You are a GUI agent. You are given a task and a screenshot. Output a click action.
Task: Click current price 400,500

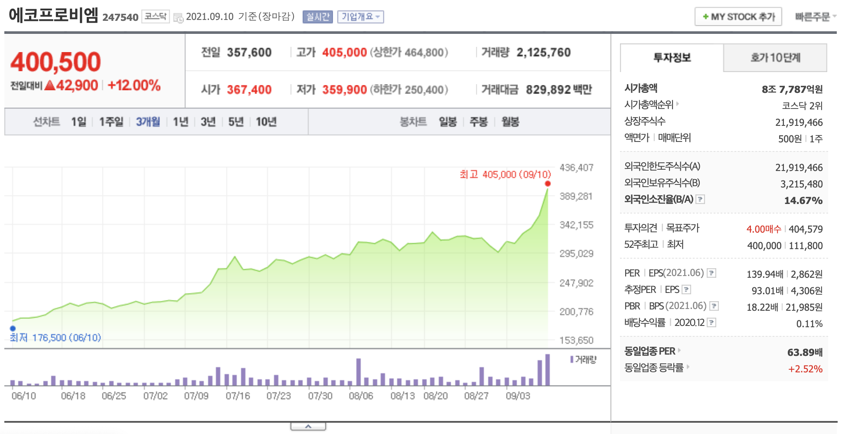click(55, 62)
